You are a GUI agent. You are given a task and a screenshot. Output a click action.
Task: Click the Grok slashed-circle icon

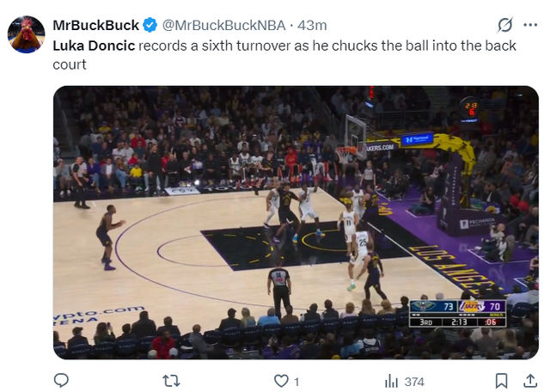[505, 25]
